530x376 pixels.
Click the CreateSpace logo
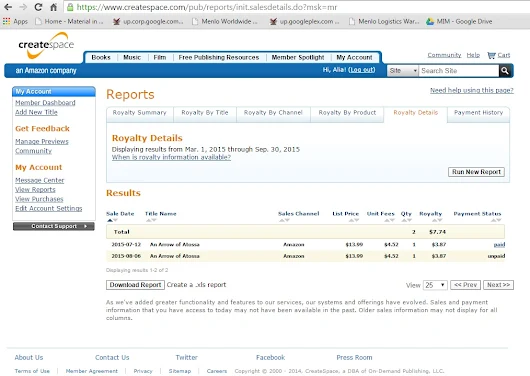(x=46, y=45)
